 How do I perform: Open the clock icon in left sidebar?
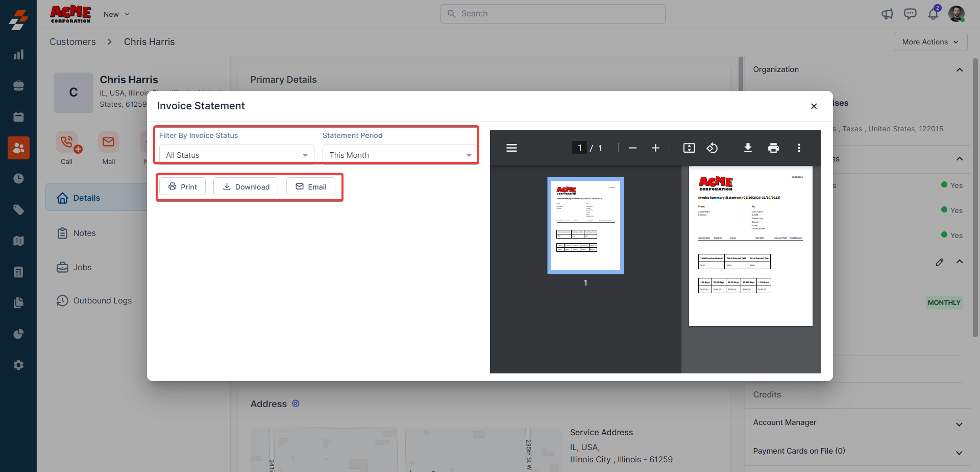click(18, 179)
